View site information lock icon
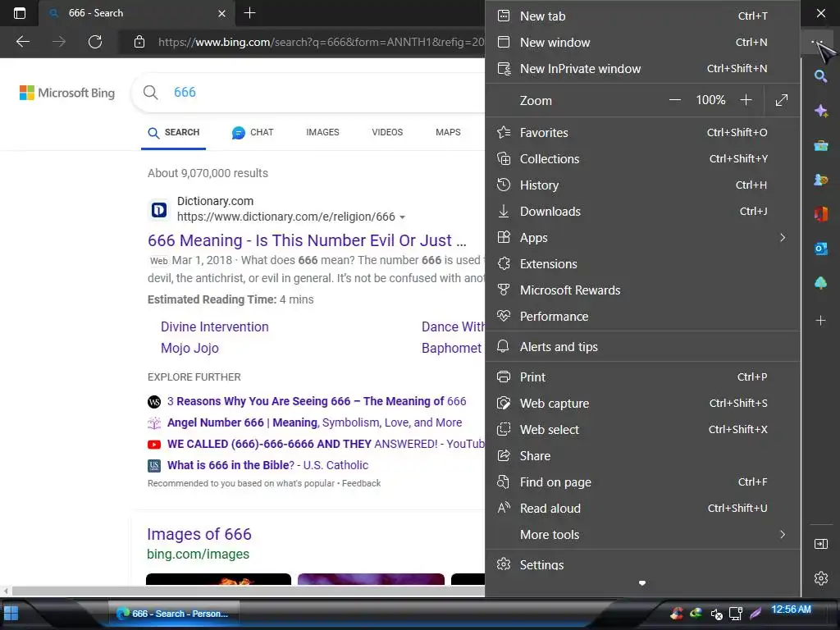Viewport: 840px width, 630px height. point(139,42)
